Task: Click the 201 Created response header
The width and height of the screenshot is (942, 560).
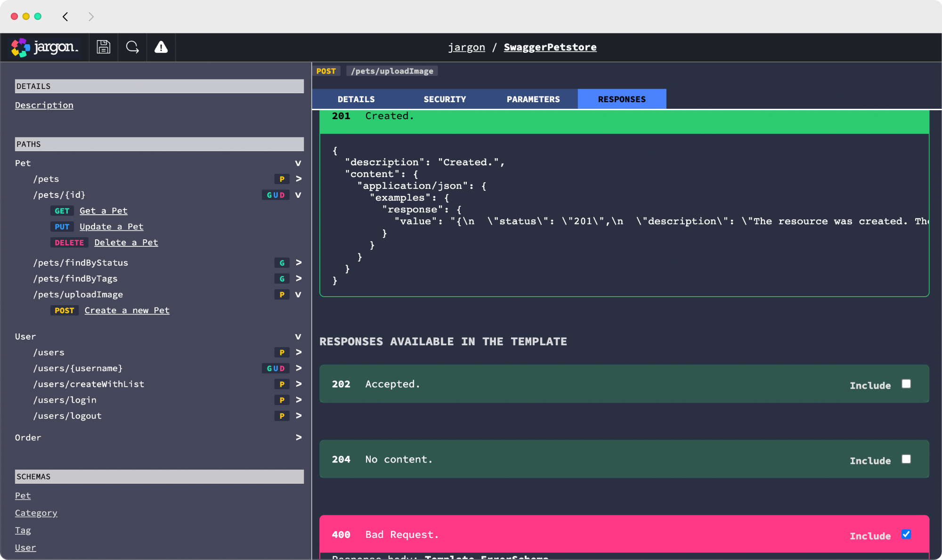Action: tap(624, 122)
